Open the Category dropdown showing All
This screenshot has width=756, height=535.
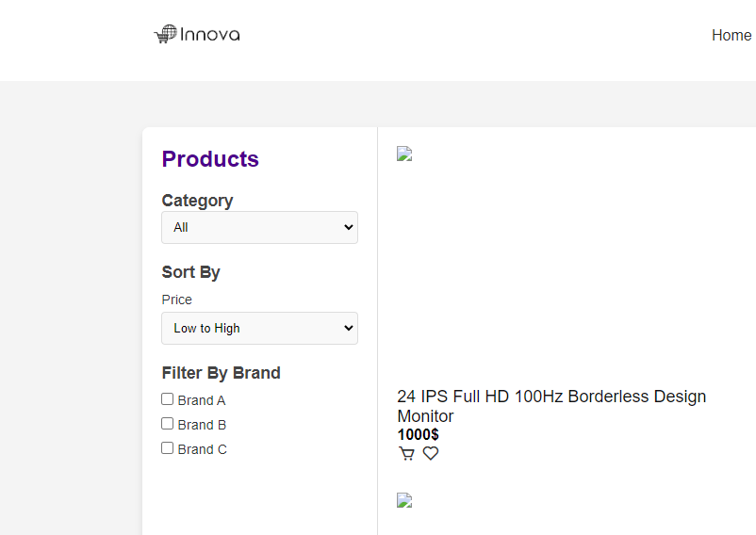[259, 227]
